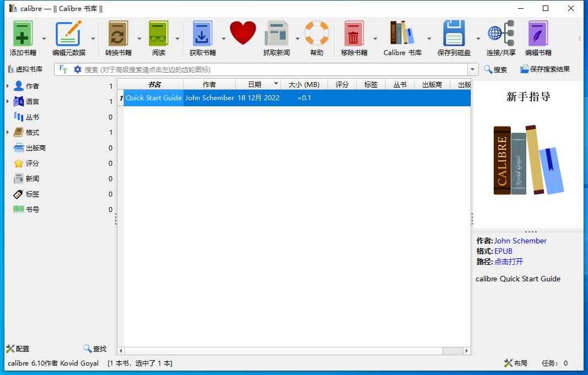Click the 添加书籍 (Add books) icon
This screenshot has height=375, width=588.
[x=23, y=33]
